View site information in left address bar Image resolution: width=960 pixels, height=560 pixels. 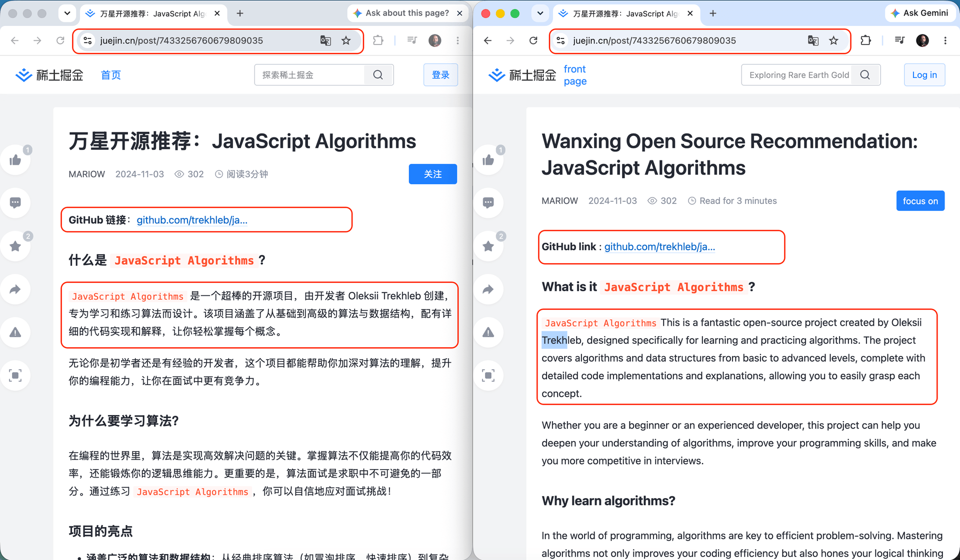pos(88,40)
